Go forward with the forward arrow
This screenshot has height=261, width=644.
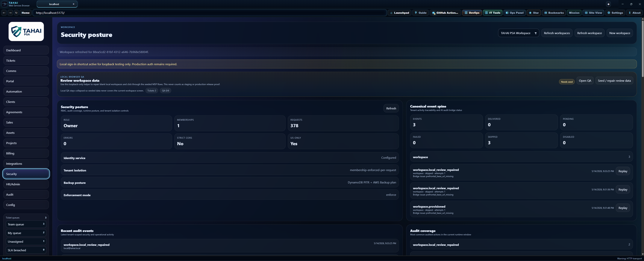coord(10,13)
